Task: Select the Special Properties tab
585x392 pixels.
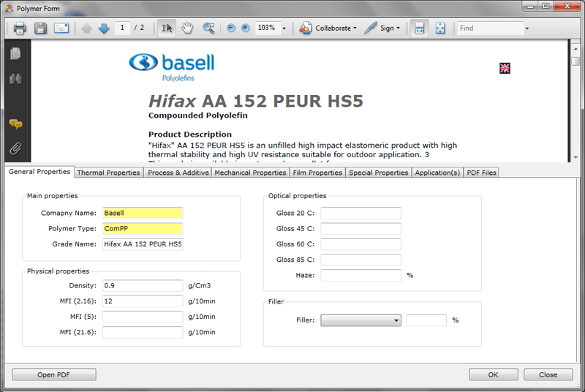Action: [x=379, y=173]
